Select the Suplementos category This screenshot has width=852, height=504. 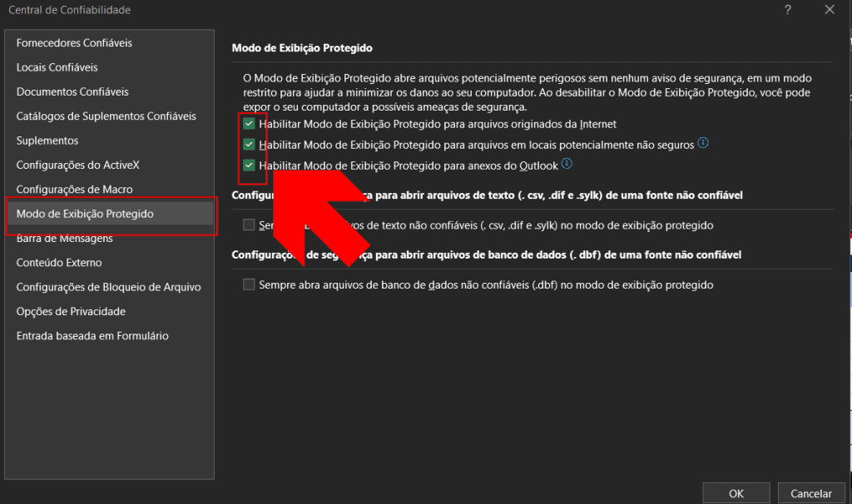point(47,141)
